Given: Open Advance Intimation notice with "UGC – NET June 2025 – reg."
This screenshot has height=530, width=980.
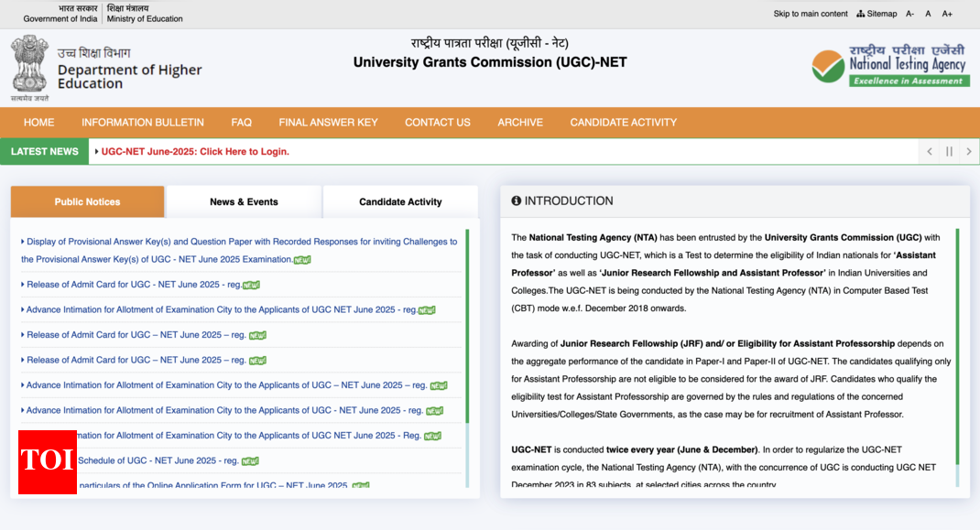Looking at the screenshot, I should point(226,385).
